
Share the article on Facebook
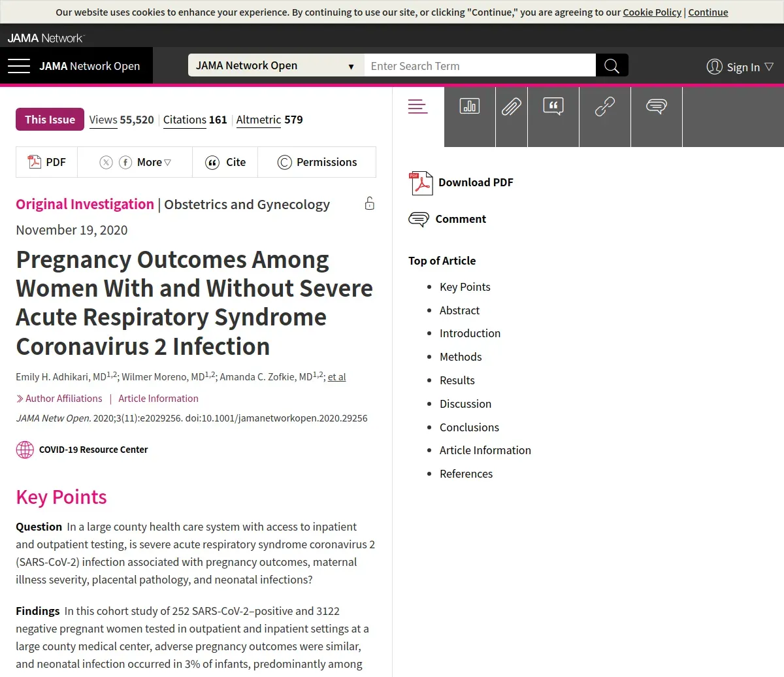coord(125,163)
